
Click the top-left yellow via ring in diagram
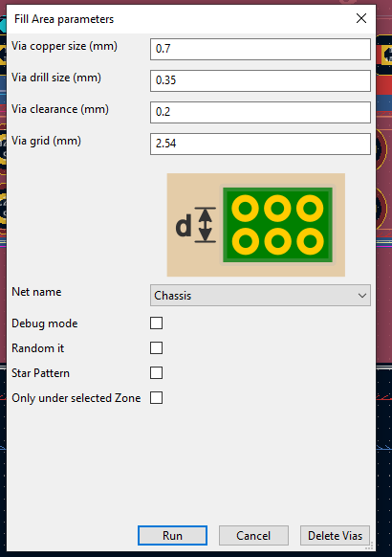[x=245, y=209]
